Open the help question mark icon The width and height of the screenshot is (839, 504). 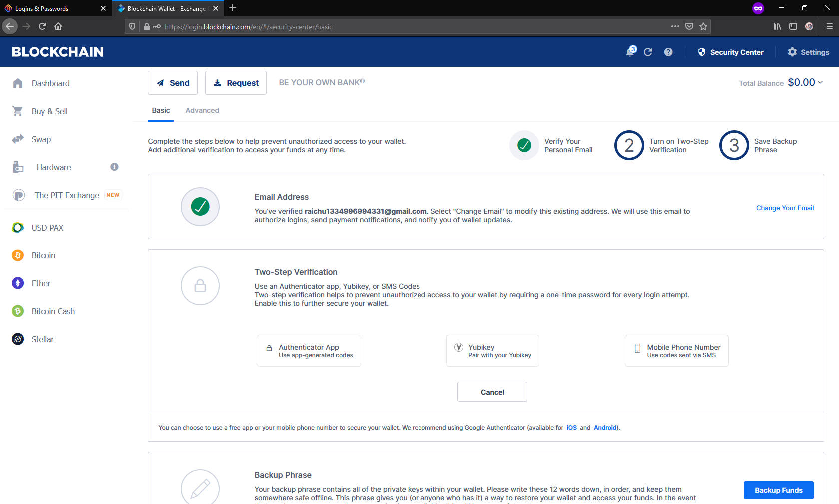point(668,52)
